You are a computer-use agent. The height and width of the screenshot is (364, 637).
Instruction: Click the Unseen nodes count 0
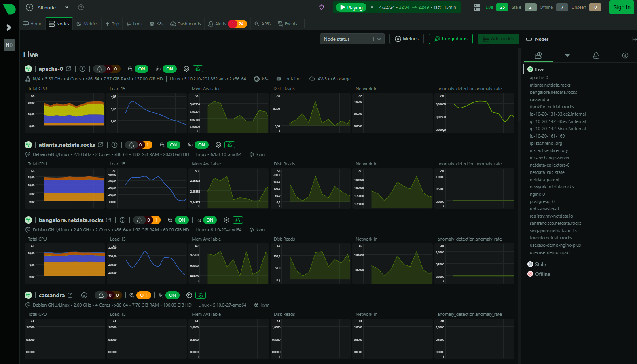click(x=595, y=7)
